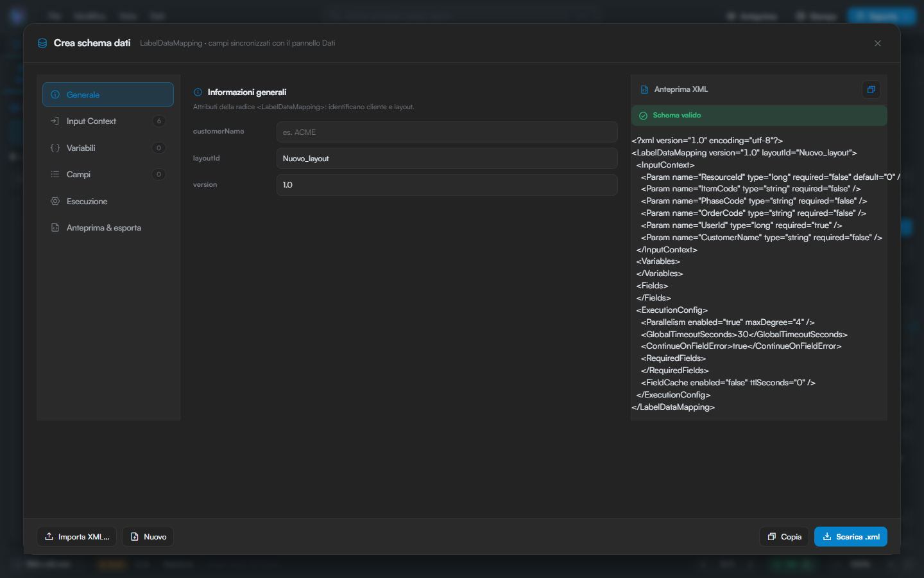Click the Schema valido checkmark icon
Screen dimensions: 924x578
coord(643,116)
